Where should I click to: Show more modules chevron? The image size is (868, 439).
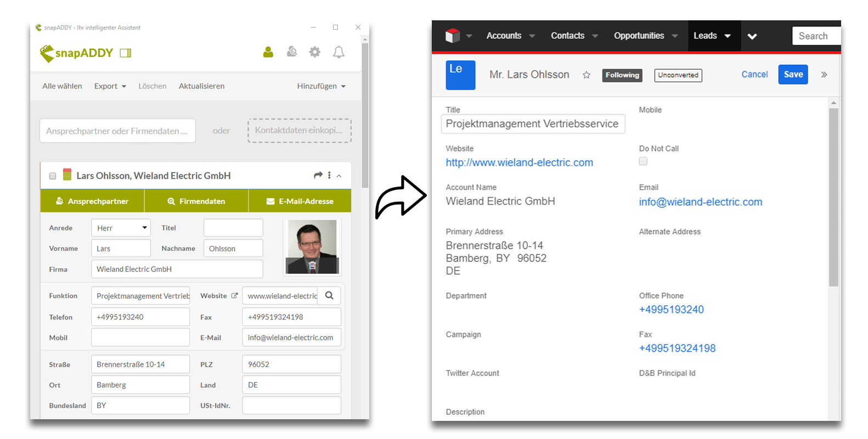pos(752,36)
